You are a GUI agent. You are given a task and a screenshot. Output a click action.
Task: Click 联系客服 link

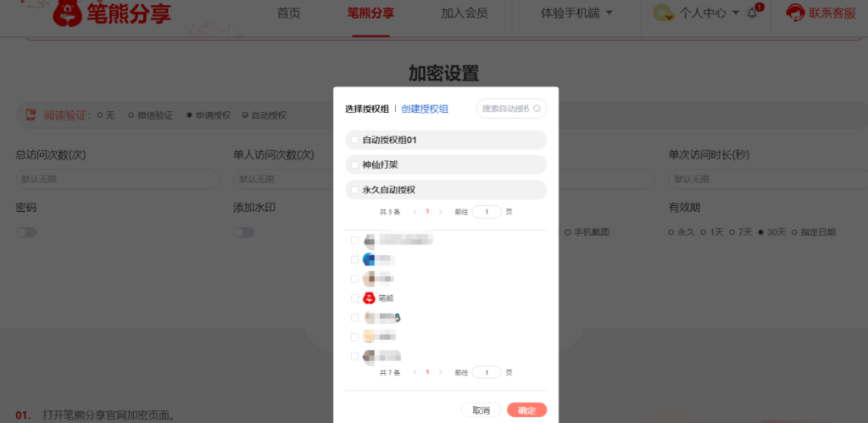[x=832, y=14]
